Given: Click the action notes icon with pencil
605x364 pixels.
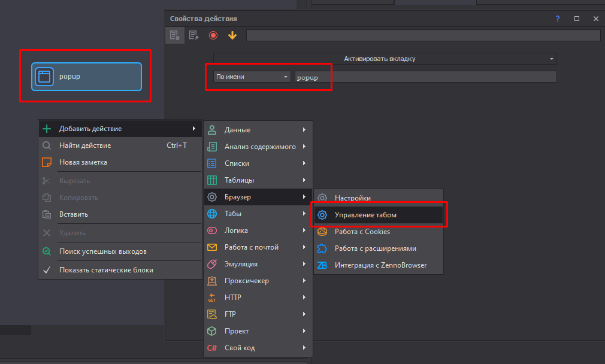Looking at the screenshot, I should tap(193, 35).
